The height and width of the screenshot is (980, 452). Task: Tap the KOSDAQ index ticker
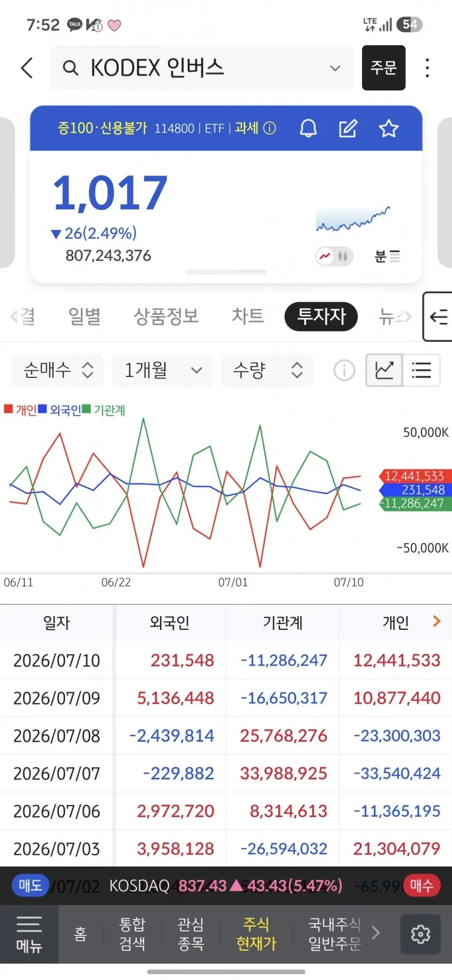226,886
